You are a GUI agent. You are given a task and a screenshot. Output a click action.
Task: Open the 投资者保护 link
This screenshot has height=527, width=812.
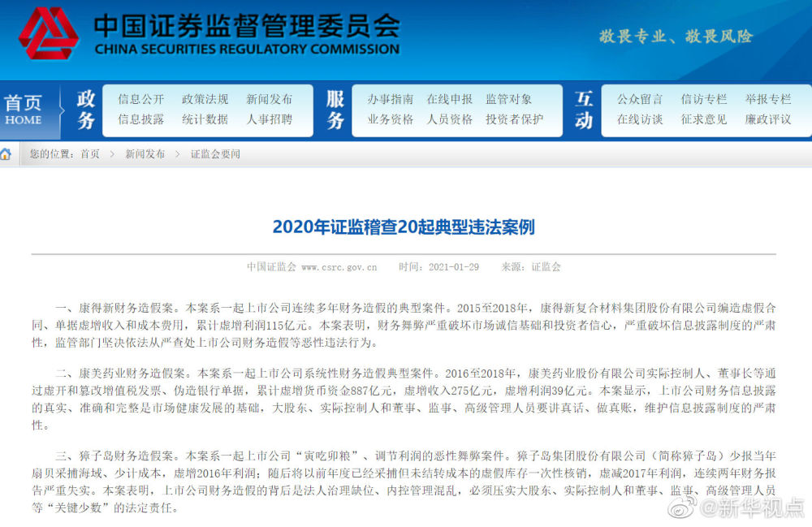[x=514, y=119]
